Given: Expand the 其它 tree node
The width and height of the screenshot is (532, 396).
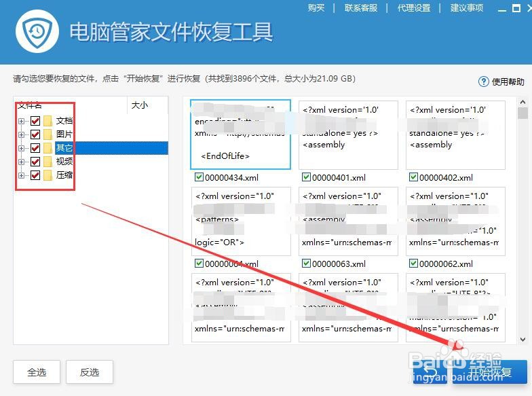Looking at the screenshot, I should pos(22,148).
